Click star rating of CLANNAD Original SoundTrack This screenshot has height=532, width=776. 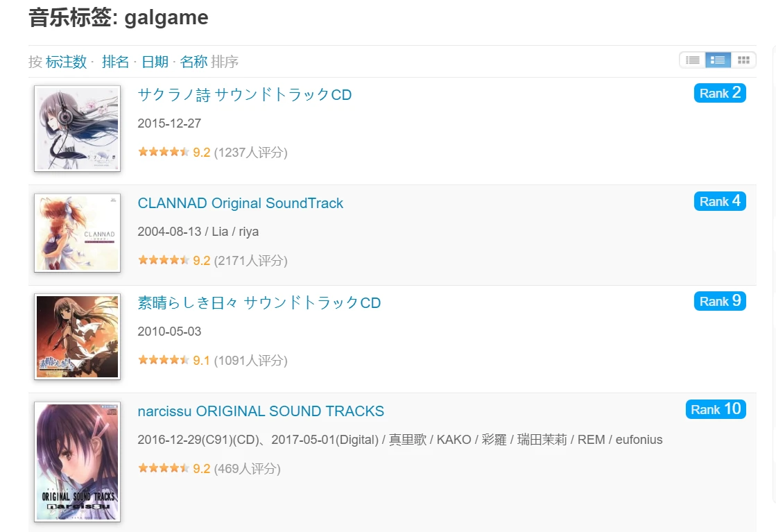click(x=163, y=260)
